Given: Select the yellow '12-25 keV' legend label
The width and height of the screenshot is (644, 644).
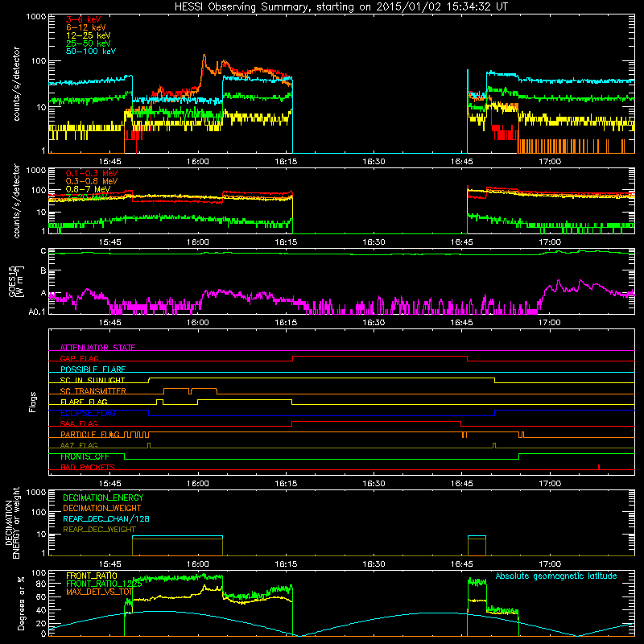Looking at the screenshot, I should pos(88,35).
